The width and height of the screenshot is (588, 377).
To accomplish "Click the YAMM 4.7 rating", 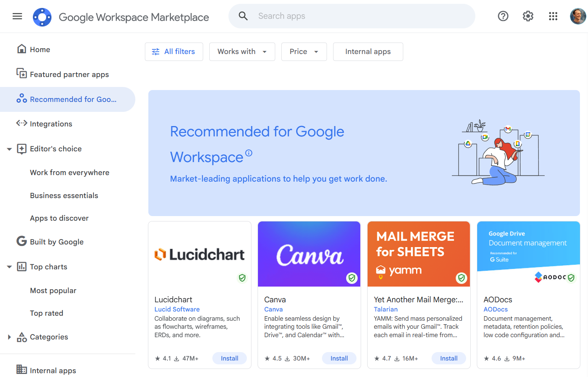I will pyautogui.click(x=383, y=358).
